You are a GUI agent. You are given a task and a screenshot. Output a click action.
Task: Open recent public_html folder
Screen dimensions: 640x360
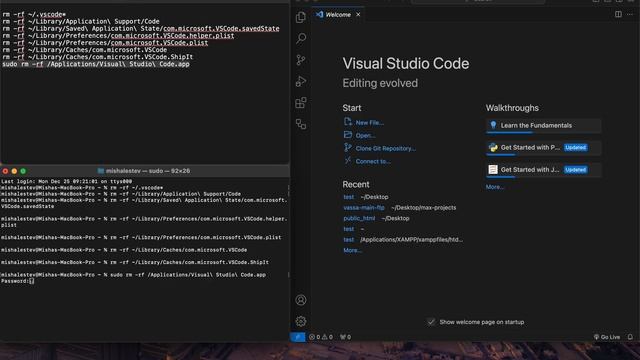click(x=359, y=218)
